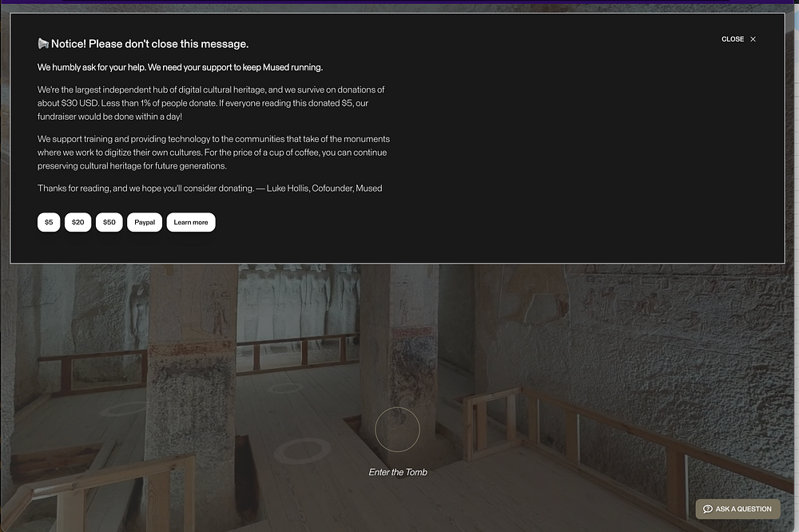799x532 pixels.
Task: Donate via the Paypal button
Action: [145, 222]
